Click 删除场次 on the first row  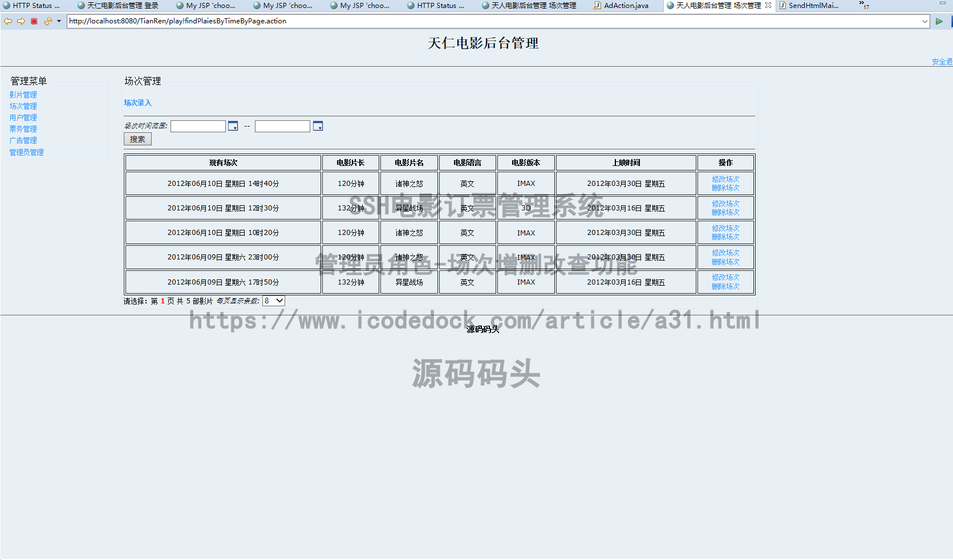click(725, 188)
